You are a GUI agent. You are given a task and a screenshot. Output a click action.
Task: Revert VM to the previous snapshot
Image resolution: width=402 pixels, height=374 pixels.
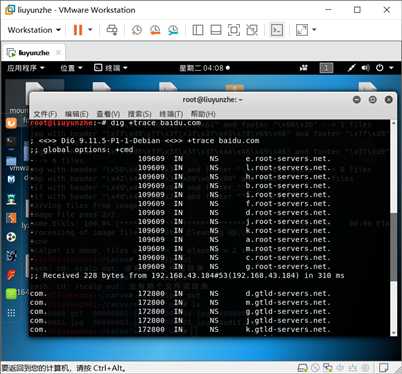(x=155, y=30)
